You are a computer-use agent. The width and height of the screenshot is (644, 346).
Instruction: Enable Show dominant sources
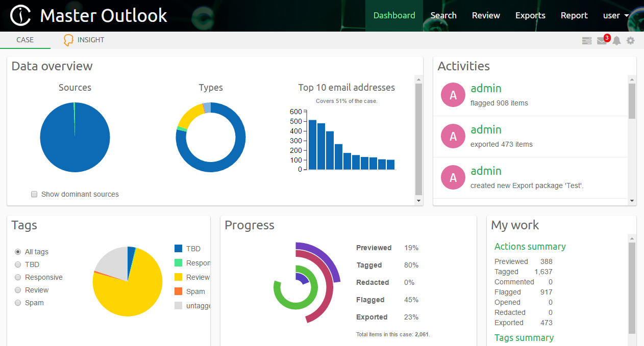tap(34, 194)
